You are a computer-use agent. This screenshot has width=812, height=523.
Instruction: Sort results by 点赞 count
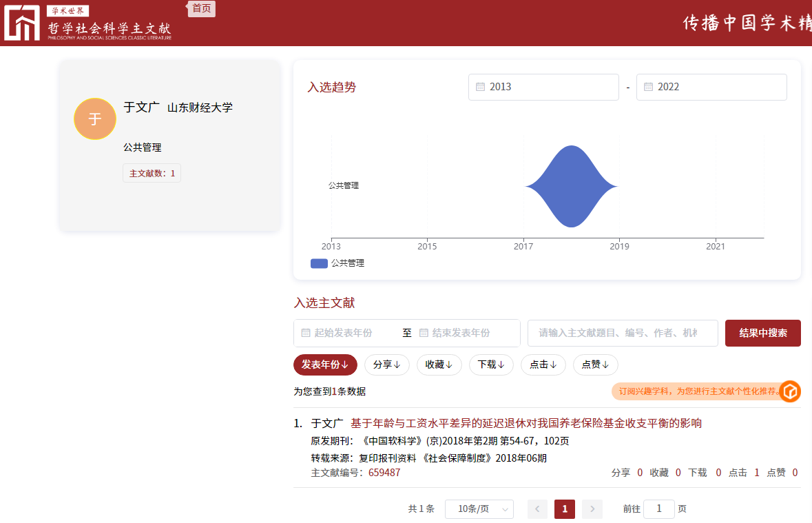(595, 365)
